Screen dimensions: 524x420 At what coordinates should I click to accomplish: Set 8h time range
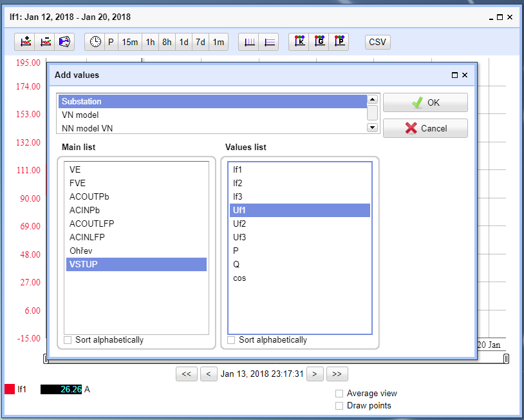pos(167,42)
